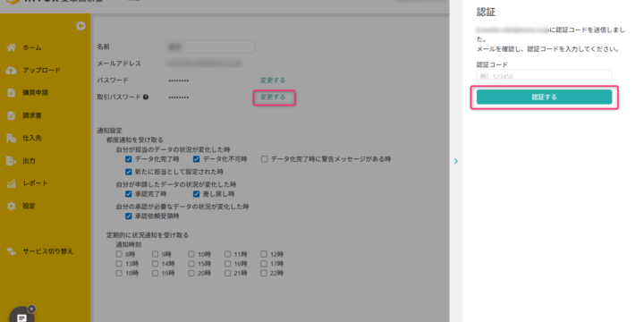
Task: Click the 請求書 document icon
Action: [x=12, y=115]
